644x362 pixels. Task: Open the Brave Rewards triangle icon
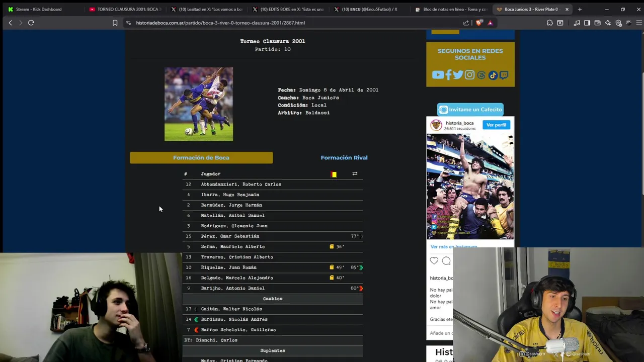point(490,23)
